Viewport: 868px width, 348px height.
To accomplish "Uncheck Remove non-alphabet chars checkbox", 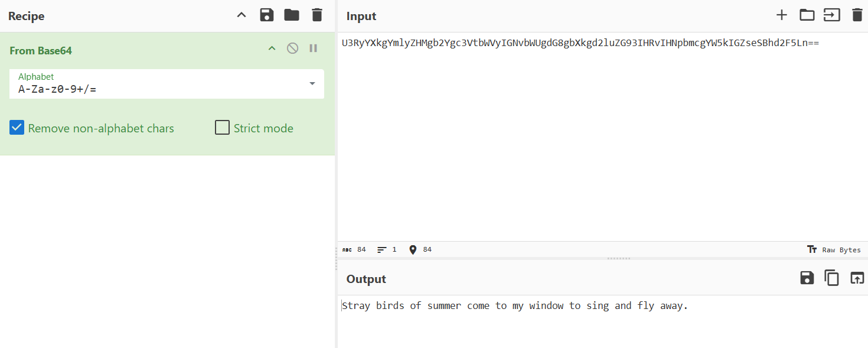I will [17, 128].
